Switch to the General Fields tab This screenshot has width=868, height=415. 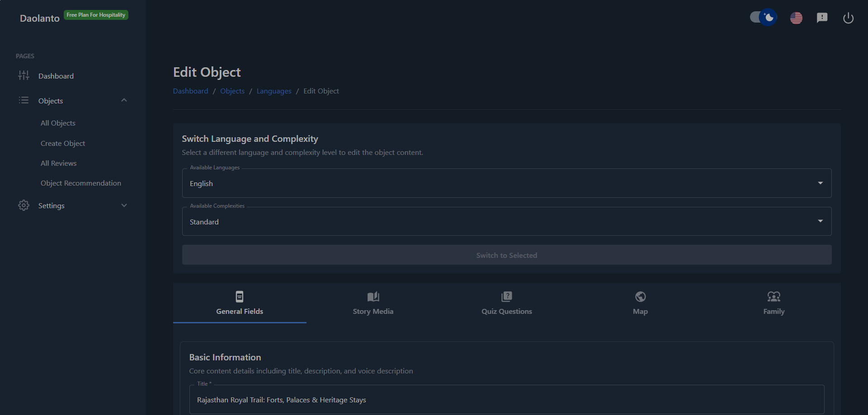[x=240, y=303]
